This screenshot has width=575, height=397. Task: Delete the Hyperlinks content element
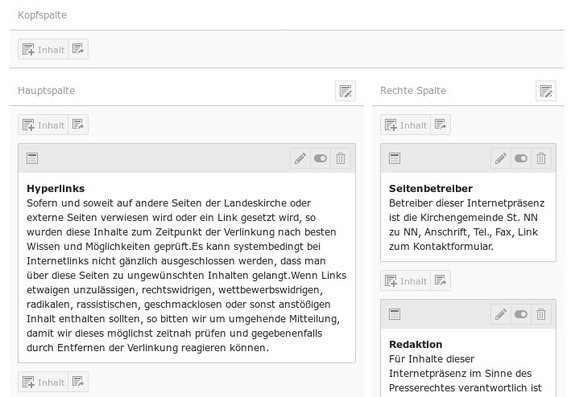click(x=341, y=158)
